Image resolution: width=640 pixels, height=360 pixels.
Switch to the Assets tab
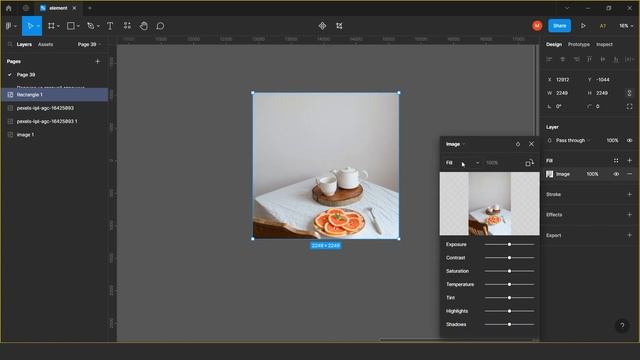coord(45,44)
